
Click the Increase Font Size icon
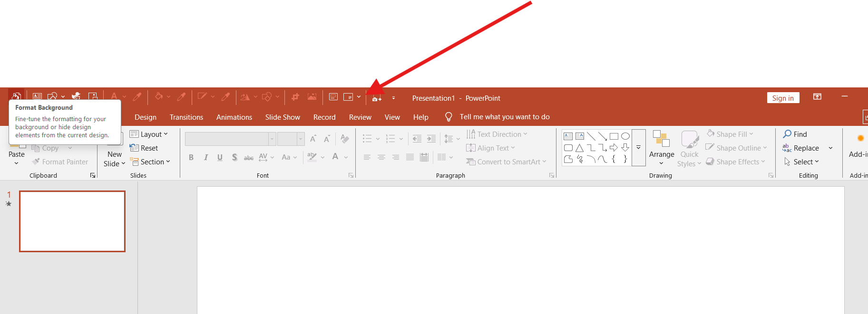[313, 139]
